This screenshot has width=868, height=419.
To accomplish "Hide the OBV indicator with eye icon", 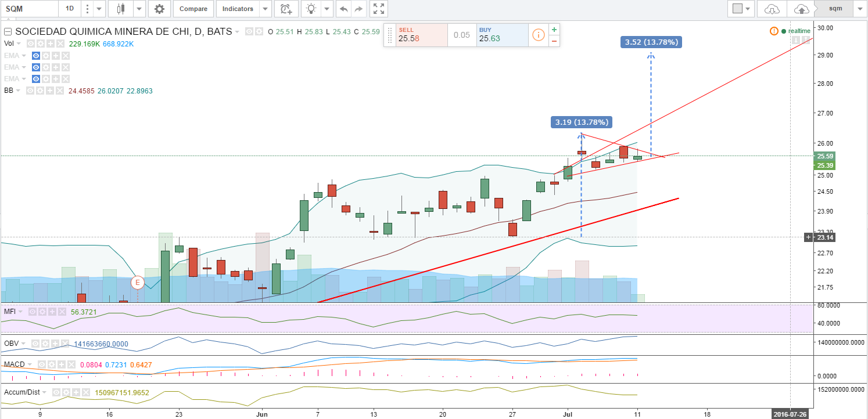I will click(35, 344).
